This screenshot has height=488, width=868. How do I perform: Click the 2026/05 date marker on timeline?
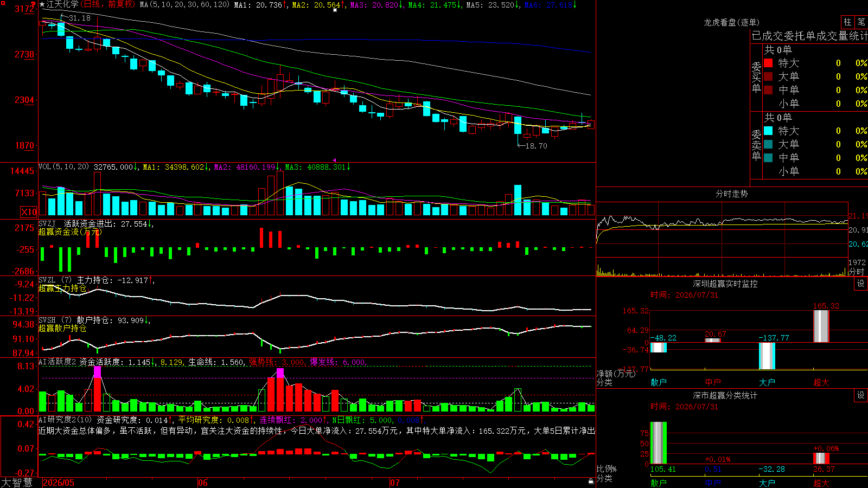click(x=59, y=483)
